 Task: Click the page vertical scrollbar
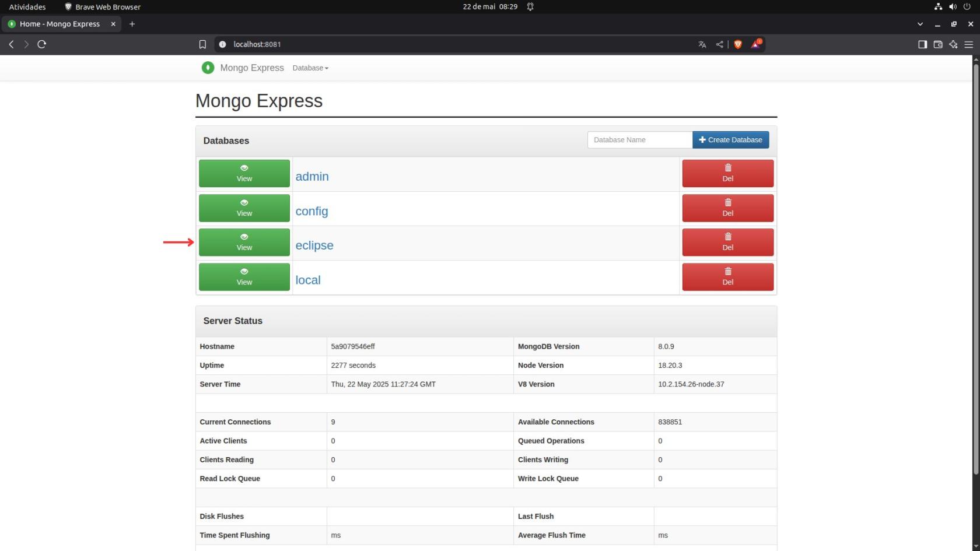(976, 268)
